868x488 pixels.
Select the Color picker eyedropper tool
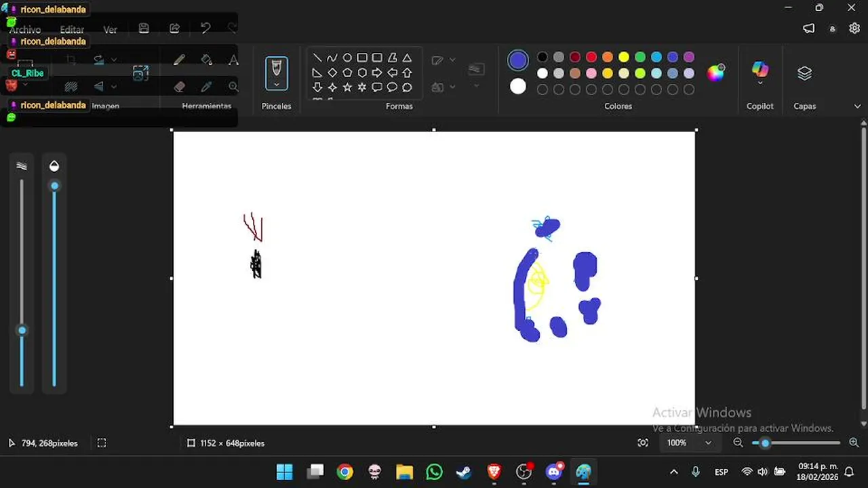pos(207,87)
